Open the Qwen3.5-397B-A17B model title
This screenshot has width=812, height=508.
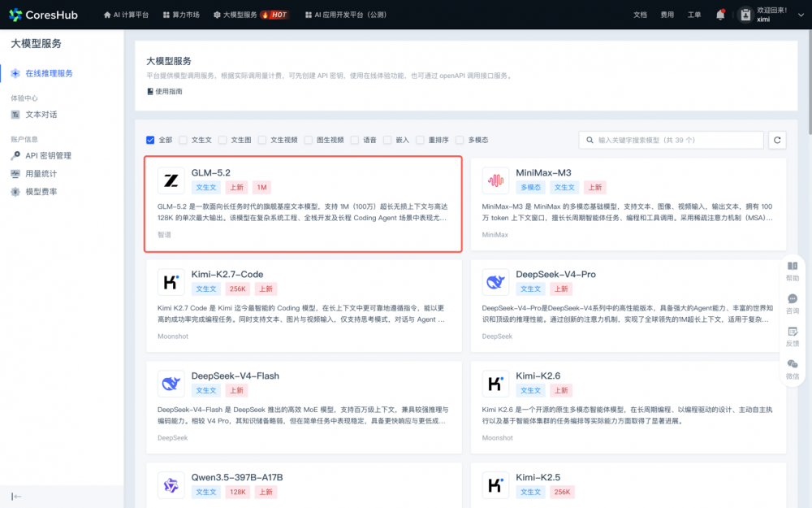237,477
